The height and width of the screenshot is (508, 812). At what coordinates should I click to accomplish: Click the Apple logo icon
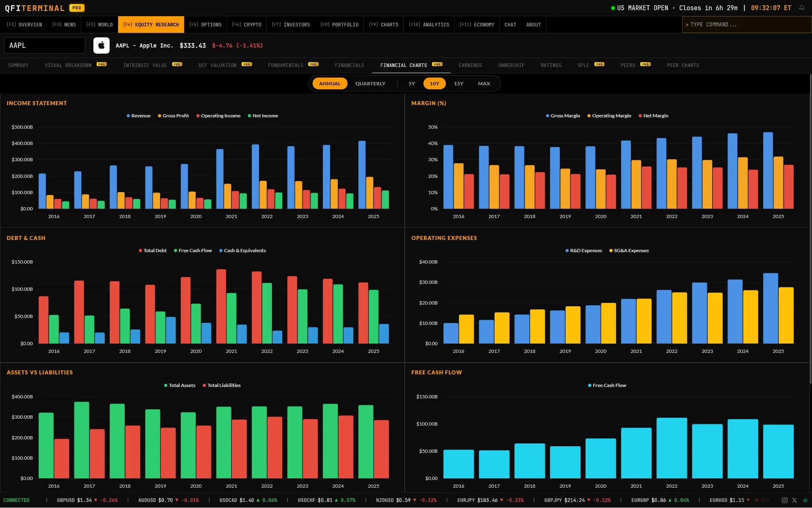click(101, 45)
